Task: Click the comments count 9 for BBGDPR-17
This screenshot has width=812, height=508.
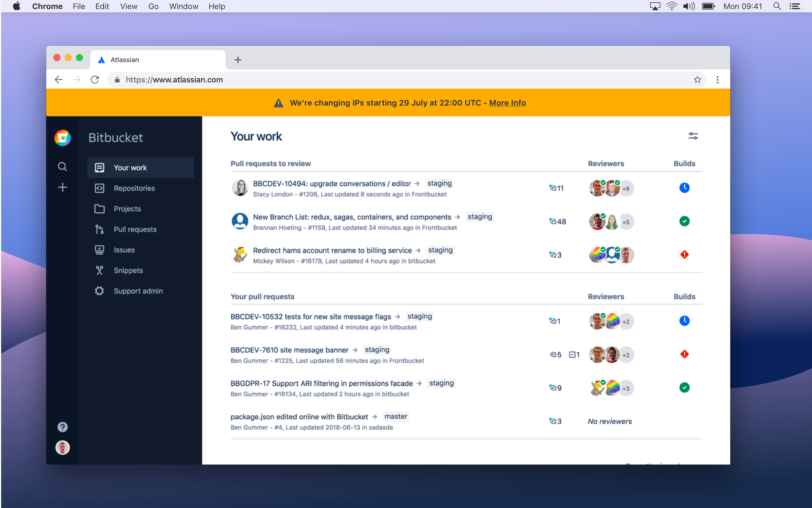Action: tap(555, 388)
